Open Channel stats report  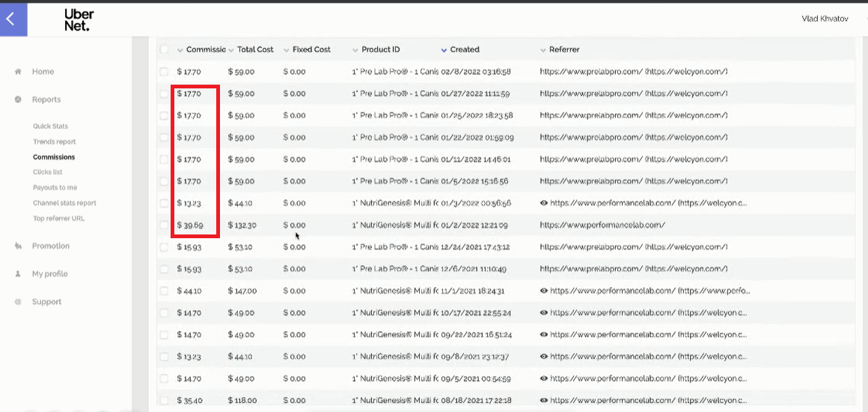tap(64, 203)
